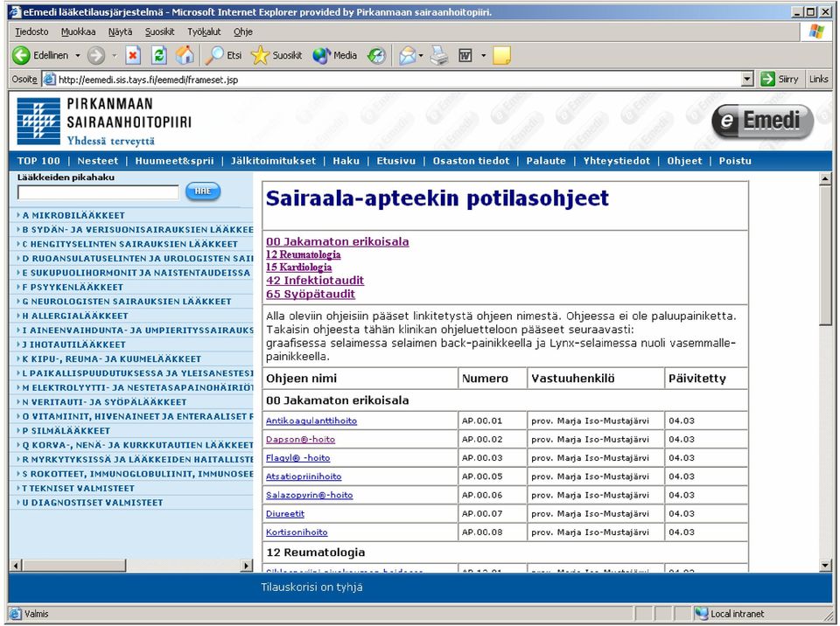Open the Forward history dropdown arrow
This screenshot has width=840, height=626.
tap(114, 55)
